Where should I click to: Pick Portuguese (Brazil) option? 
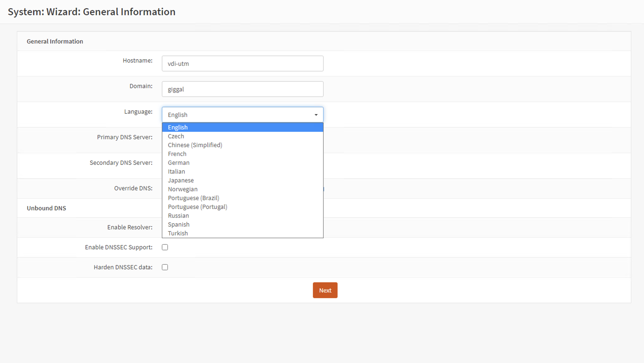(x=193, y=198)
